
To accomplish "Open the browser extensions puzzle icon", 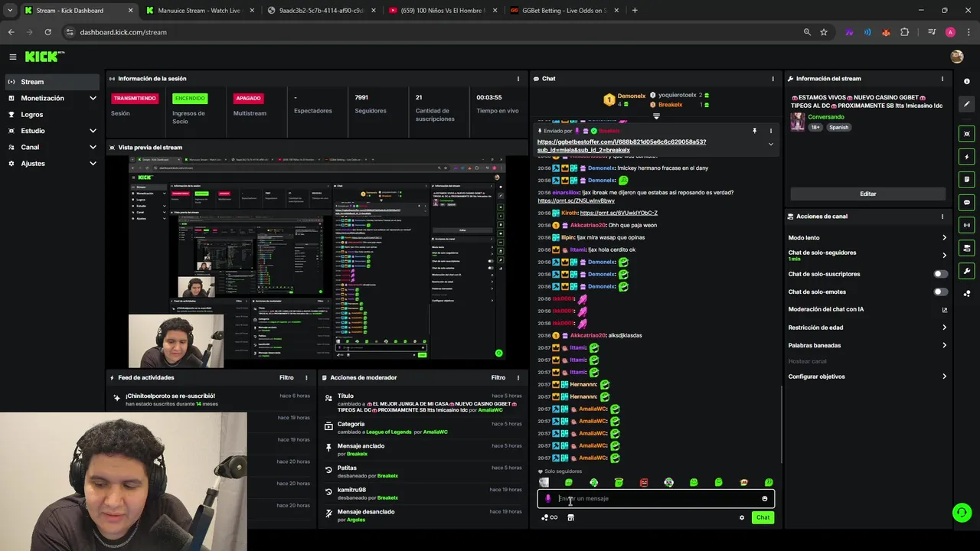I will [904, 32].
